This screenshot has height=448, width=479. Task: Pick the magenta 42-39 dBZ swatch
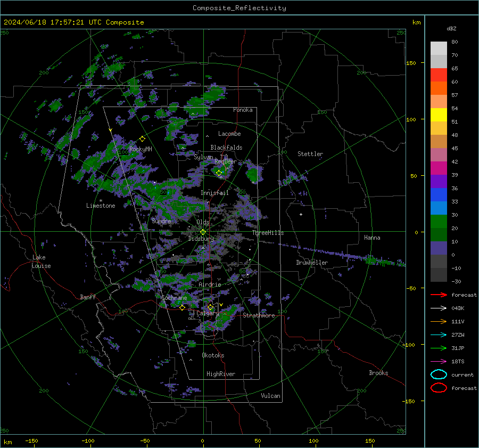(439, 168)
